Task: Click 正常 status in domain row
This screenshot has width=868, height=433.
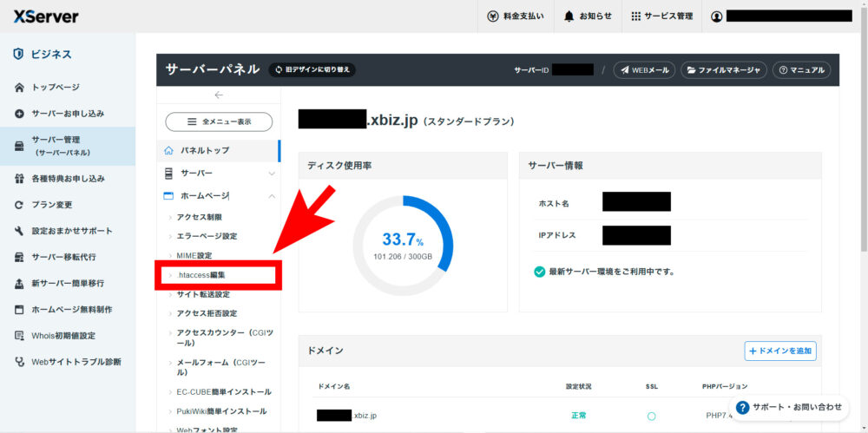Action: [x=578, y=416]
